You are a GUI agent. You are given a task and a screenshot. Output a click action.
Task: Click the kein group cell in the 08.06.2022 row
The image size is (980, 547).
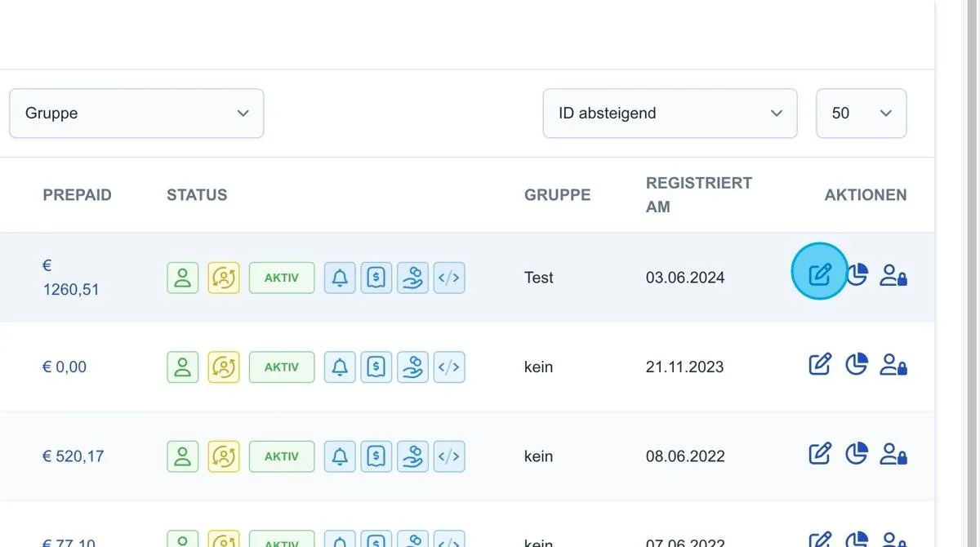[539, 456]
